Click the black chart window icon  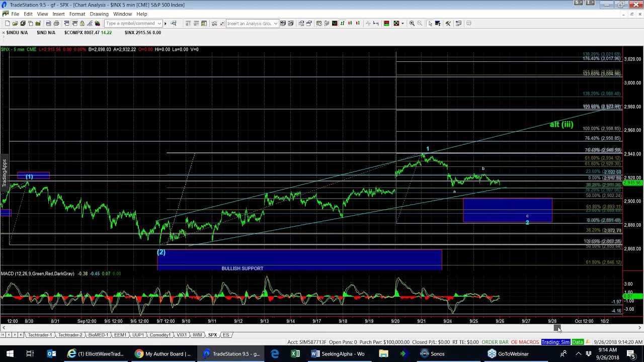coord(335,23)
